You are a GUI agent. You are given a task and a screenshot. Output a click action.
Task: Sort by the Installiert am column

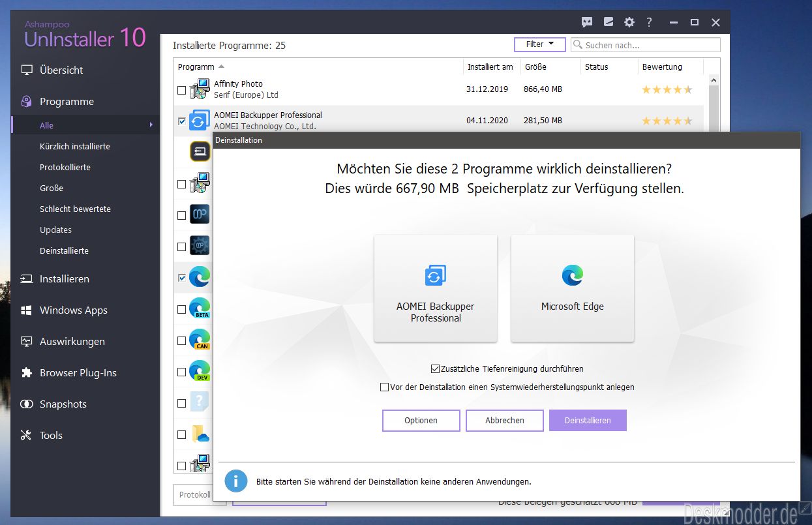[x=491, y=67]
